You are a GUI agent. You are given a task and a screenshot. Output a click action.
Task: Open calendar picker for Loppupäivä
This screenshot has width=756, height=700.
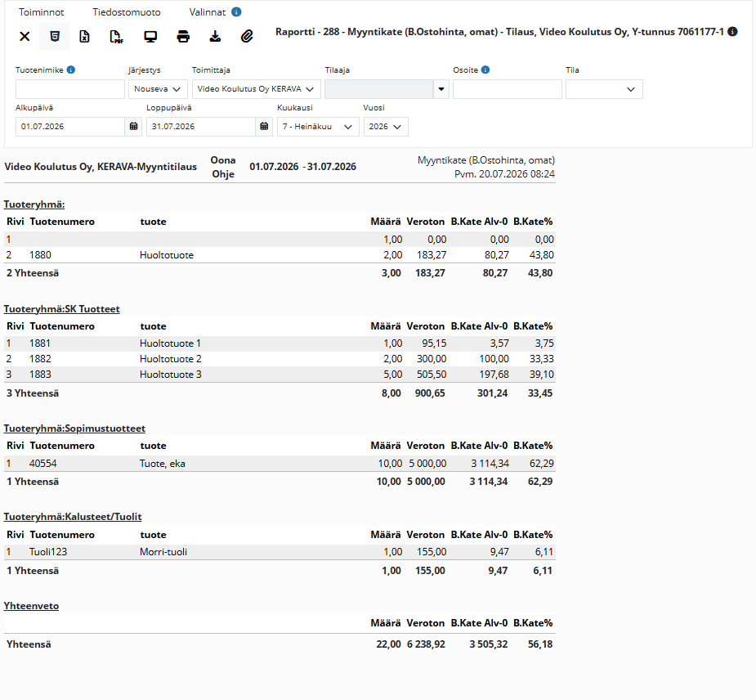264,127
